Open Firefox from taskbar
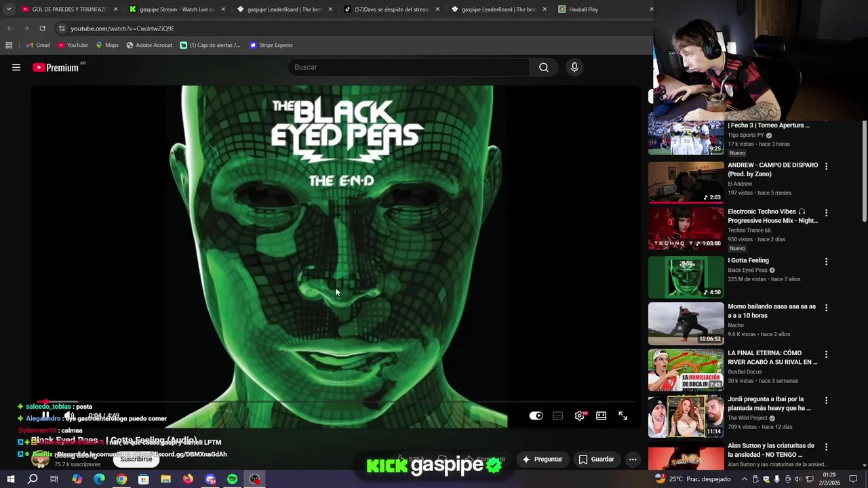This screenshot has height=488, width=868. point(188,479)
